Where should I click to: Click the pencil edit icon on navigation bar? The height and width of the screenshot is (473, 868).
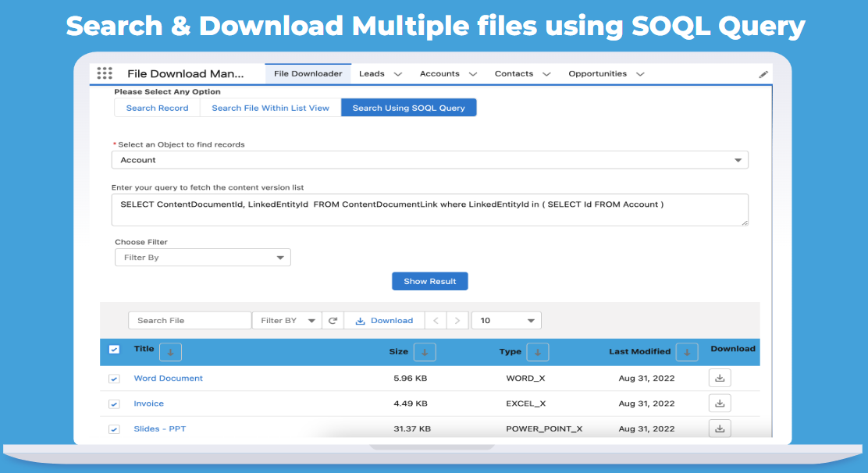point(763,73)
